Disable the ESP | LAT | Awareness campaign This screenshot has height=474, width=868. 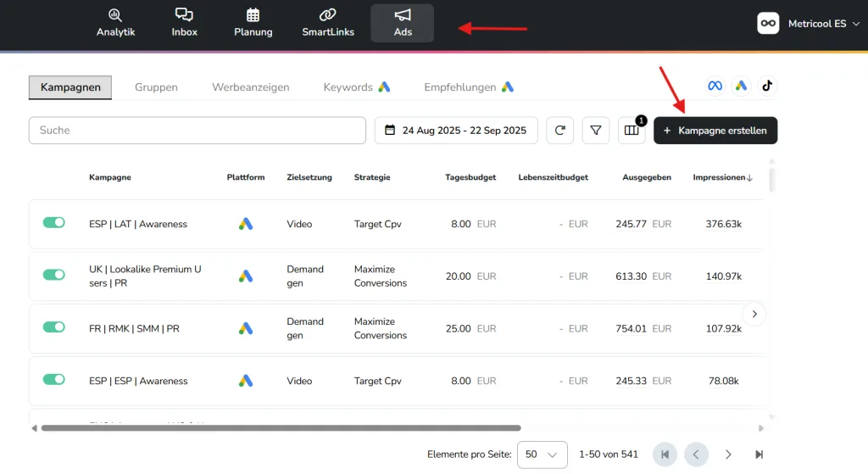54,223
